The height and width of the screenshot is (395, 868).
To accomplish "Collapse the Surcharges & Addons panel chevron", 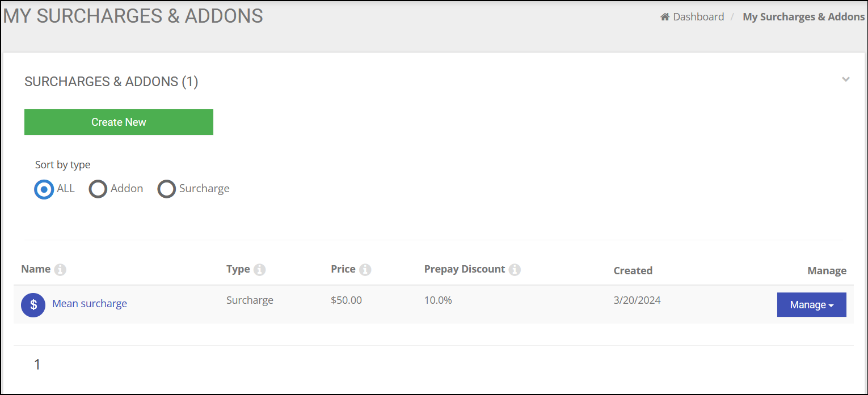I will pos(846,79).
